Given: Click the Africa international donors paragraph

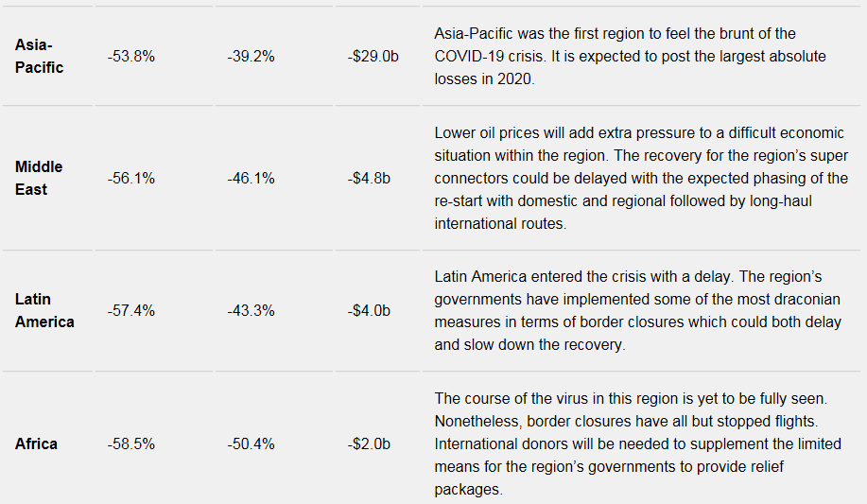Looking at the screenshot, I should (x=637, y=443).
